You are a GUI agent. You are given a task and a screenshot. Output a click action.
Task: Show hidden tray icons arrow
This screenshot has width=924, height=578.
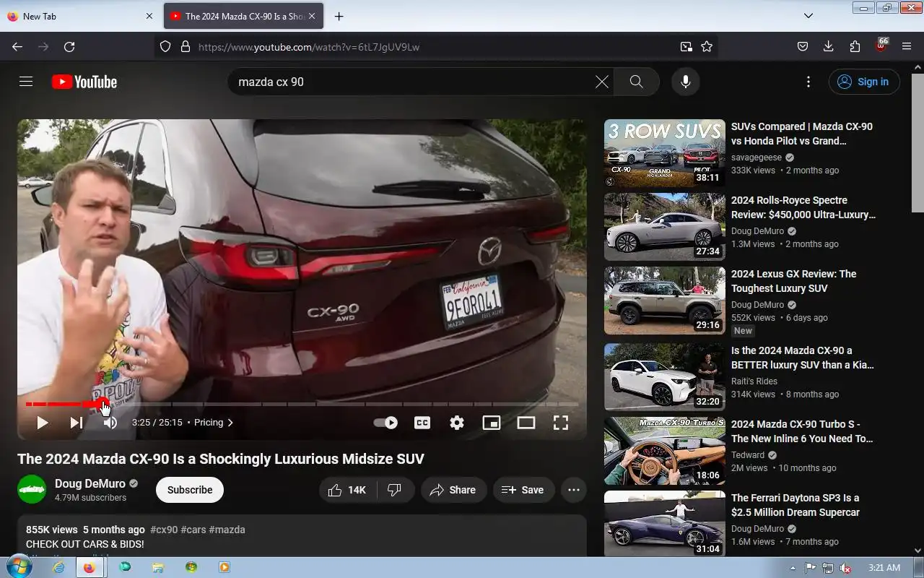point(793,568)
